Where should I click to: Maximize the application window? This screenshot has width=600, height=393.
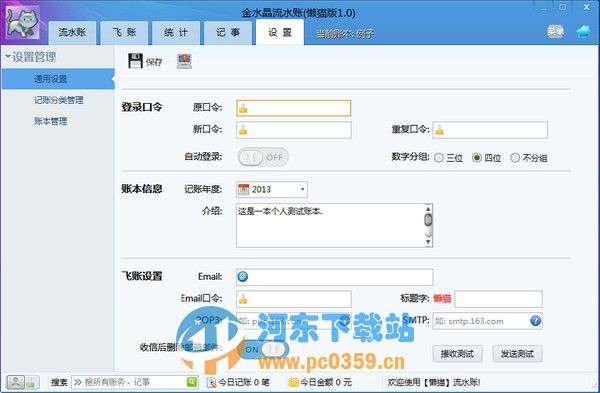(562, 7)
